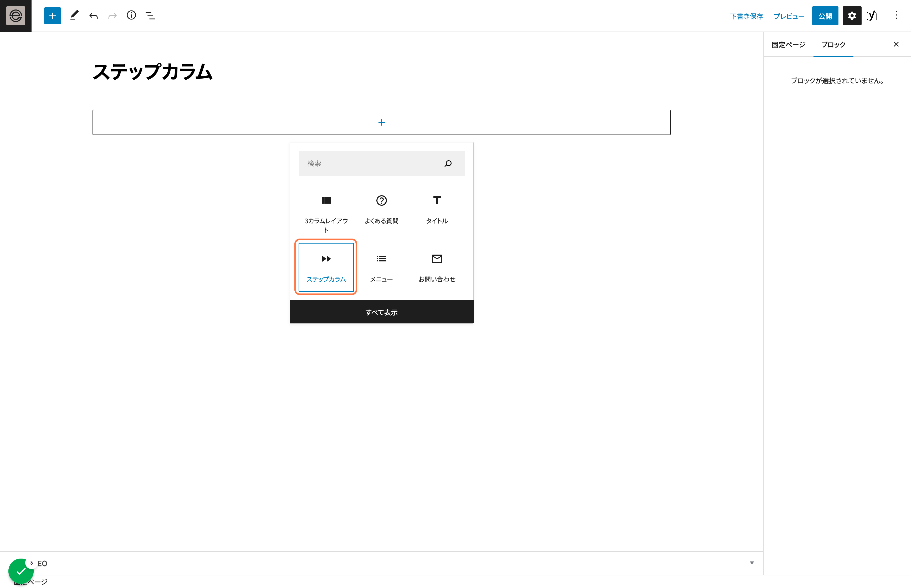Edit the page title ステップカラム
The width and height of the screenshot is (911, 588).
(x=152, y=72)
